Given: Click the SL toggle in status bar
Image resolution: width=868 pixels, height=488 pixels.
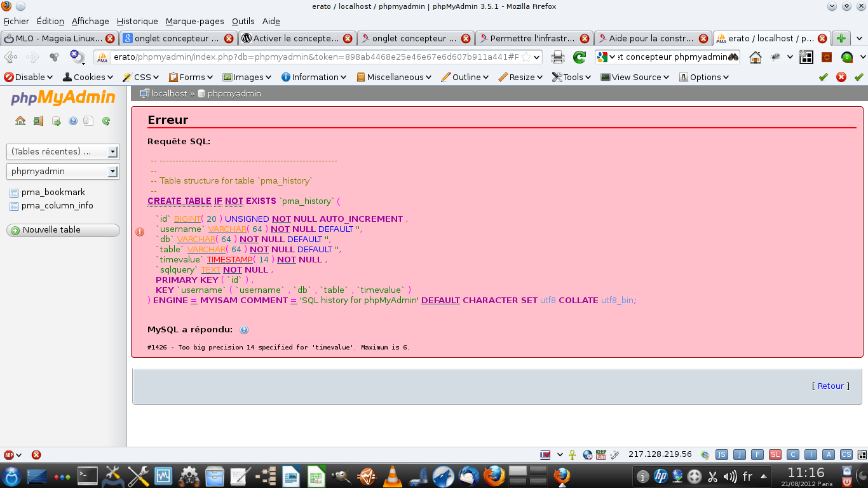Looking at the screenshot, I should coord(775,455).
